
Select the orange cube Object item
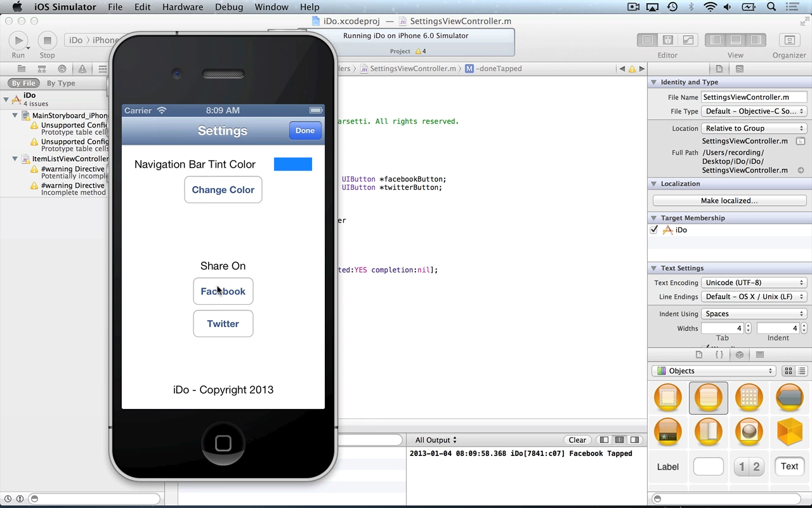pyautogui.click(x=790, y=432)
